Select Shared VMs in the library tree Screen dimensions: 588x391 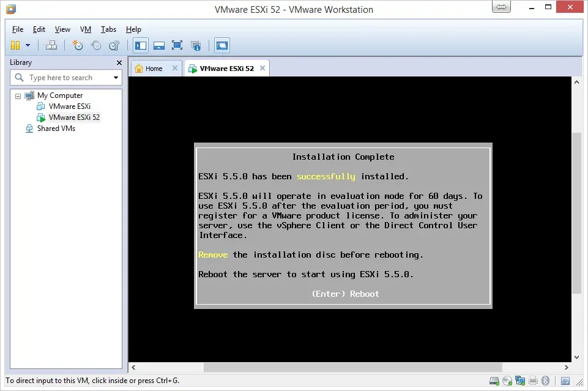coord(56,128)
